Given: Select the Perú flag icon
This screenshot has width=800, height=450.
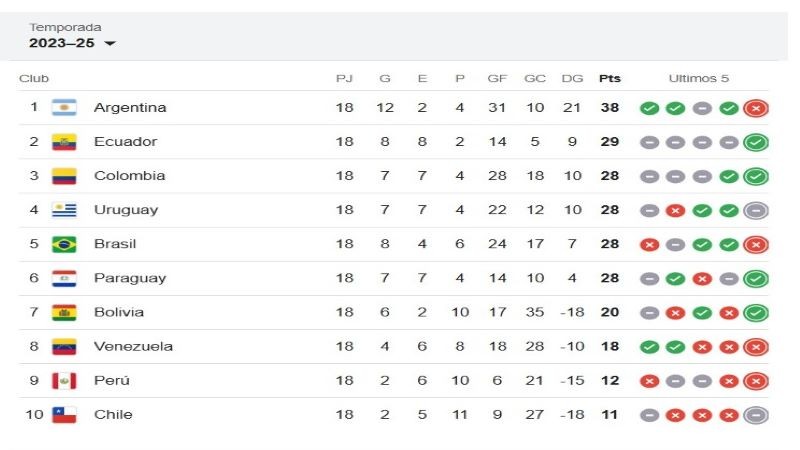Looking at the screenshot, I should 64,381.
